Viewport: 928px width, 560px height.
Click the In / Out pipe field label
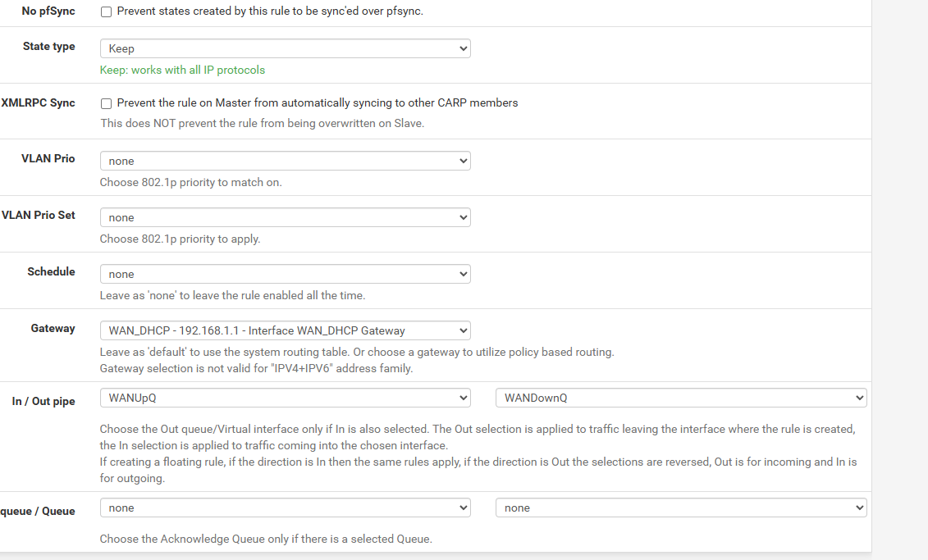click(43, 402)
